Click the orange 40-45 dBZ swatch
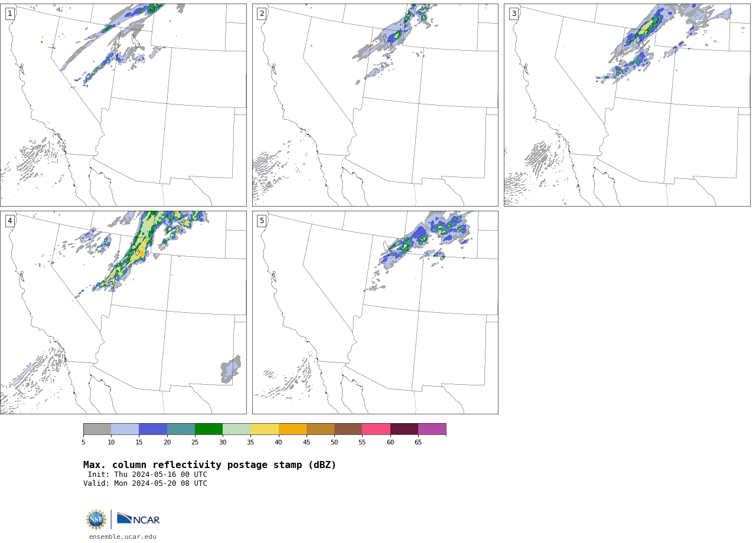This screenshot has width=756, height=543. (292, 429)
